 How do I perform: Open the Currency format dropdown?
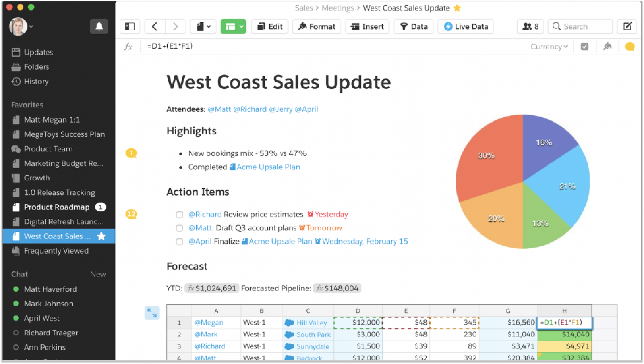coord(549,47)
